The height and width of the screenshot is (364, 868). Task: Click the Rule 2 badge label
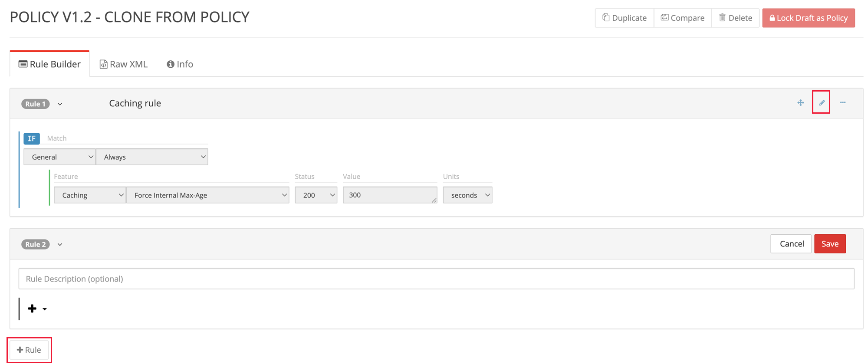[x=36, y=244]
